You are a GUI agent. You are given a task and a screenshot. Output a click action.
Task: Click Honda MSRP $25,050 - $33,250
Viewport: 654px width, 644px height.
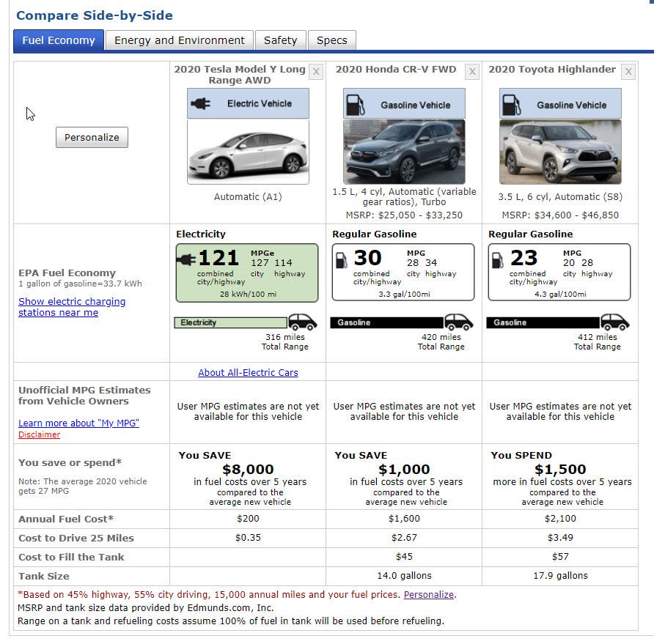404,215
